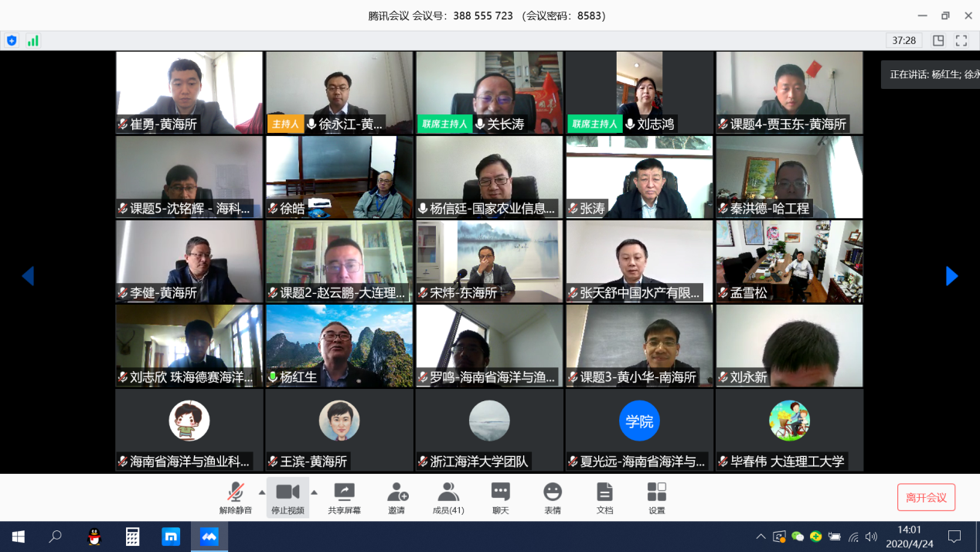
Task: Click 浙江海洋大学团队 avatar
Action: [x=489, y=421]
